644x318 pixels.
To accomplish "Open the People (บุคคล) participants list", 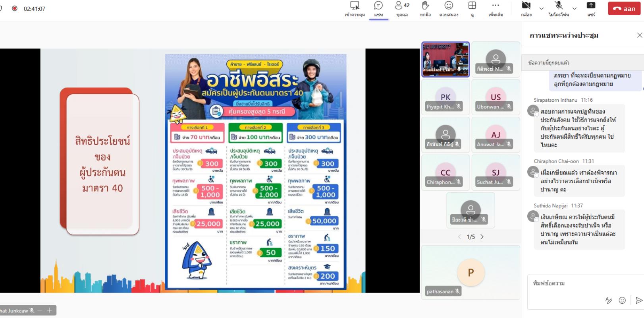I will [x=402, y=8].
